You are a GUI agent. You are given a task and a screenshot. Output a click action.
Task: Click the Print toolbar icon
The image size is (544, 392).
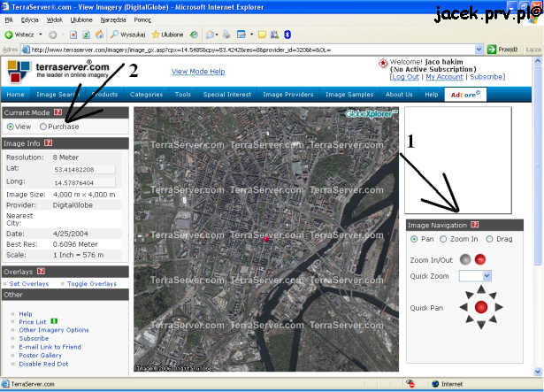point(226,35)
